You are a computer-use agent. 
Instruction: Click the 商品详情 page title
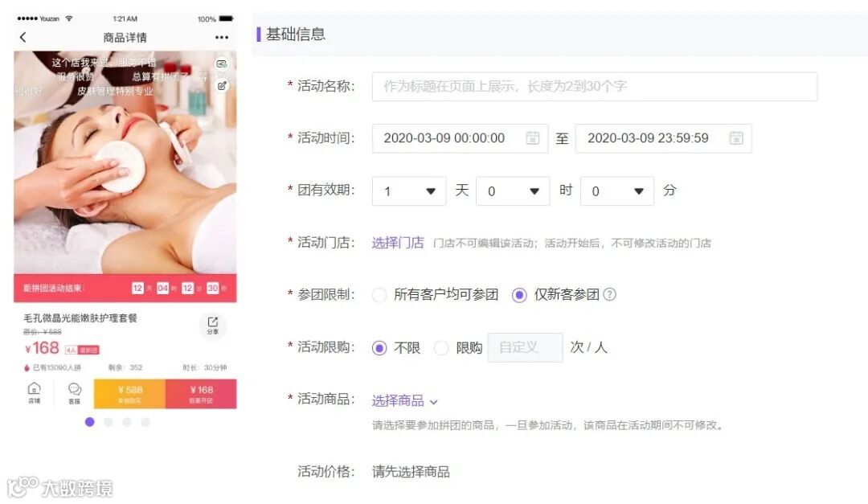tap(125, 38)
